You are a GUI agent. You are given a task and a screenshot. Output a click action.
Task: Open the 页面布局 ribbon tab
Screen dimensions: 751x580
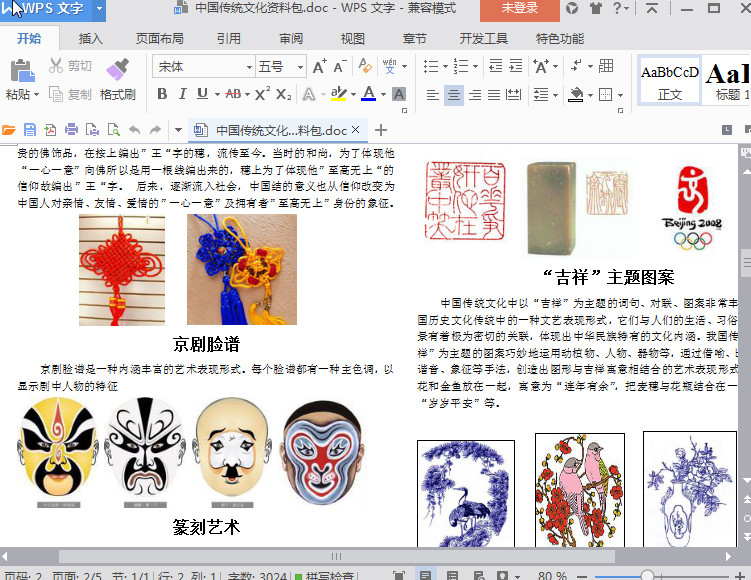[x=159, y=39]
